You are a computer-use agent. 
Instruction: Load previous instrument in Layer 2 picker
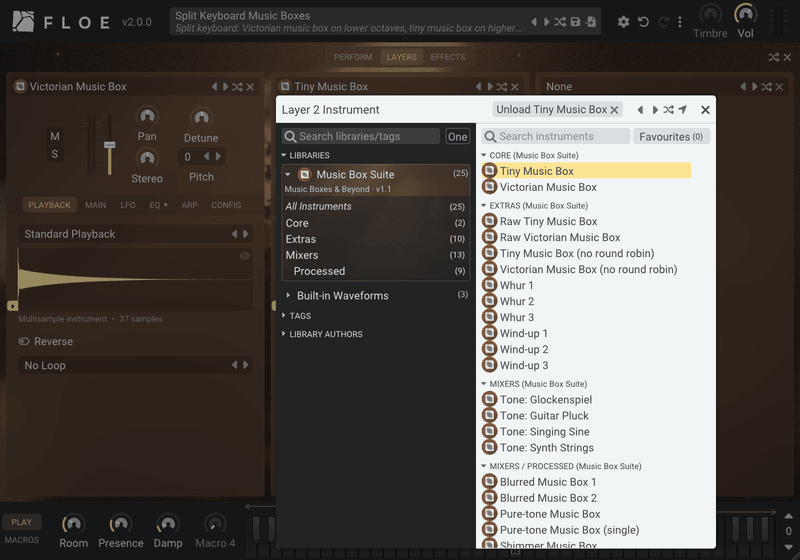pos(640,110)
